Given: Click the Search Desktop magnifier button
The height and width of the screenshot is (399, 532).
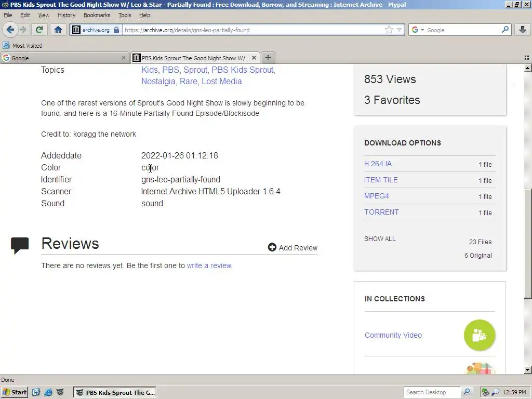Looking at the screenshot, I should (x=467, y=392).
